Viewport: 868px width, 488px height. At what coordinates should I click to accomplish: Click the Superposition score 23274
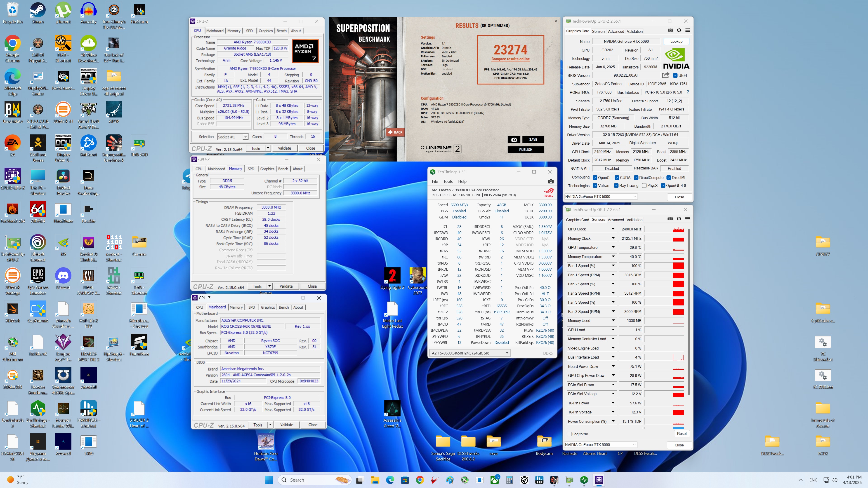(x=510, y=49)
